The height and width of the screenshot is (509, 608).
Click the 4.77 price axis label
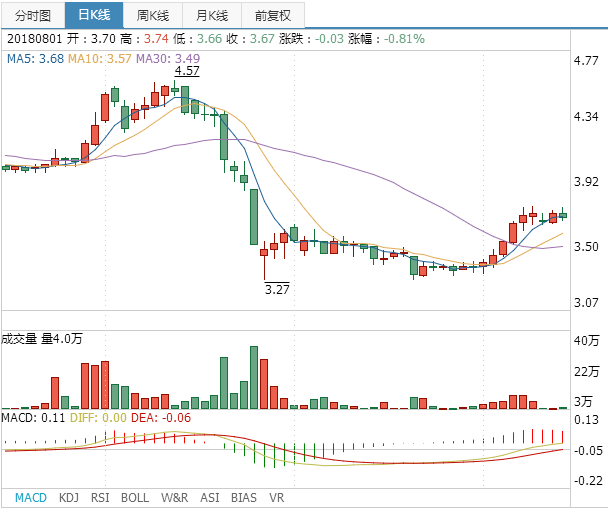coord(586,60)
